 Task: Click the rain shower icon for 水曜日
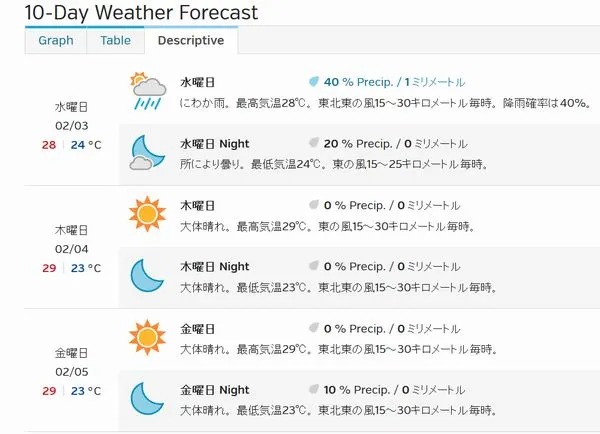[x=148, y=91]
